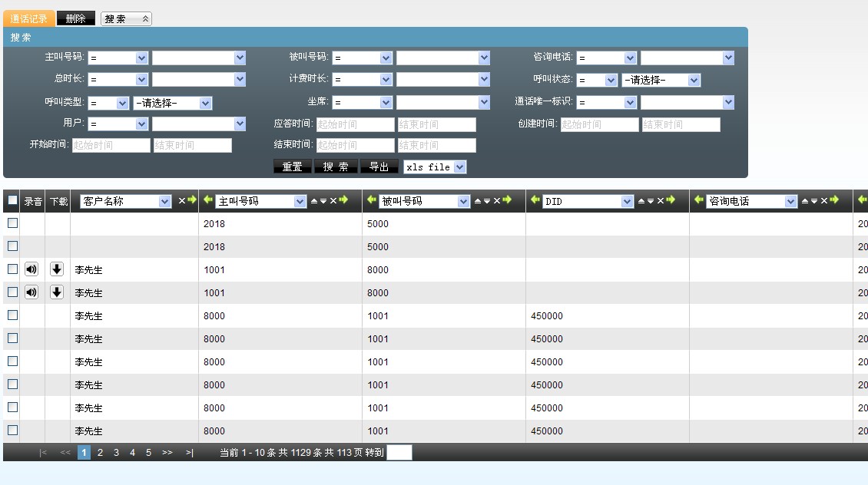Screen dimensions: 868x485
Task: Check the first row with caller 2018
Action: point(12,223)
